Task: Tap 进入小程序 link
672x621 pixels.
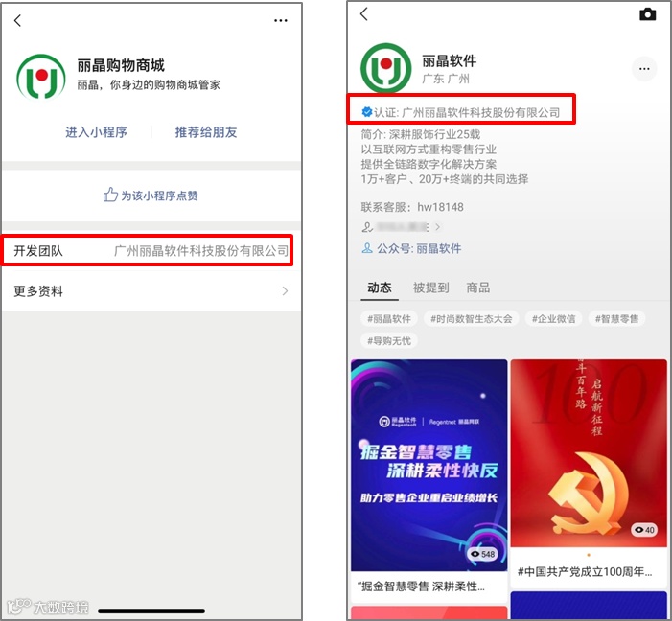Action: (x=96, y=132)
